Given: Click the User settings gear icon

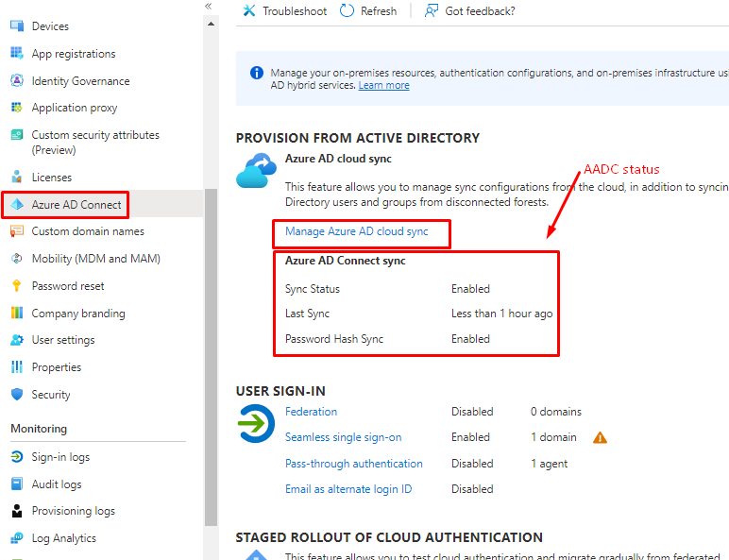Looking at the screenshot, I should 16,340.
